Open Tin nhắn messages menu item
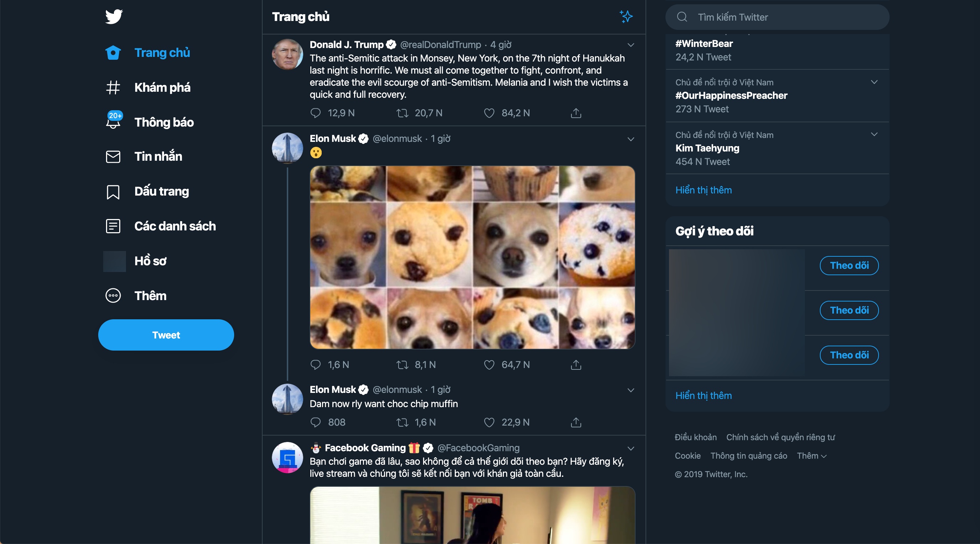The height and width of the screenshot is (544, 980). (158, 157)
